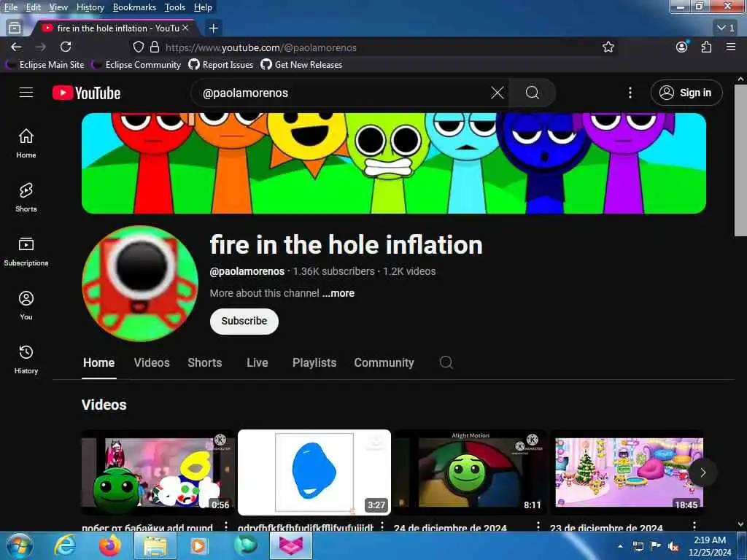Open the browser account icon
747x560 pixels.
682,47
